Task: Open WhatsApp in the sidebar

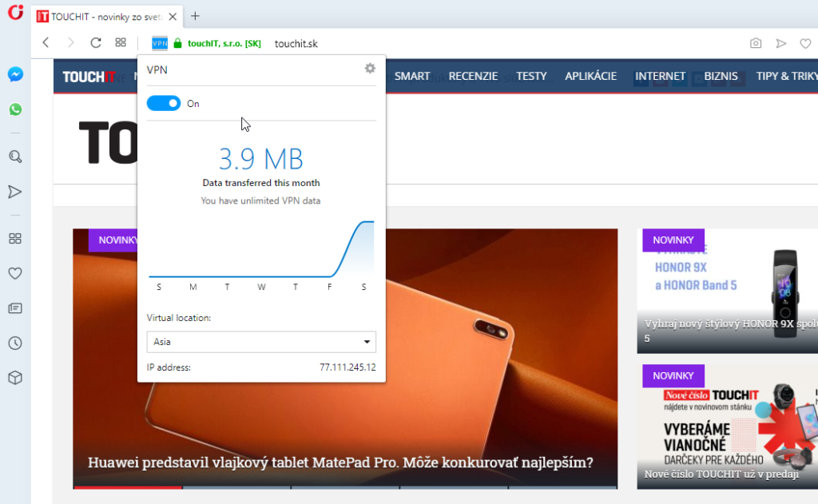Action: point(15,109)
